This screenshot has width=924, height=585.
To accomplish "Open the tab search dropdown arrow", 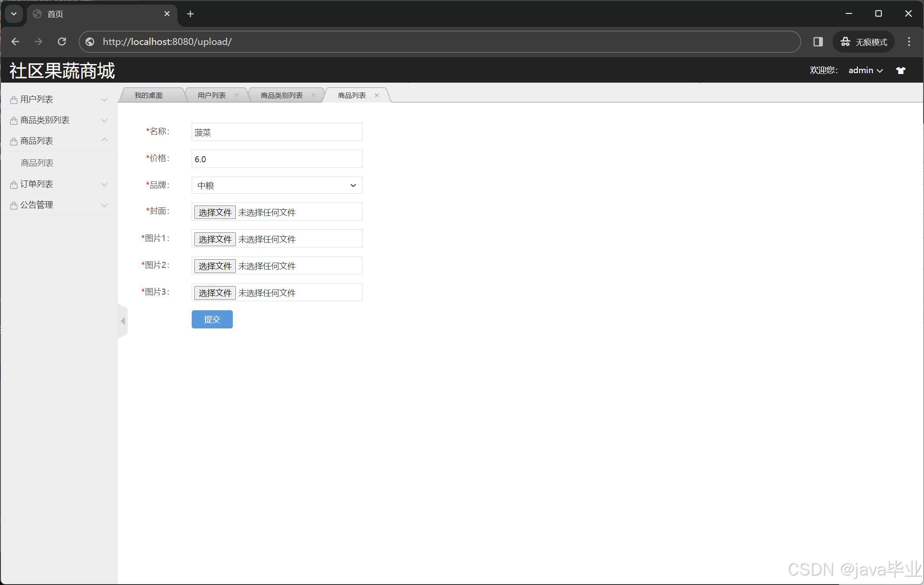I will point(14,14).
